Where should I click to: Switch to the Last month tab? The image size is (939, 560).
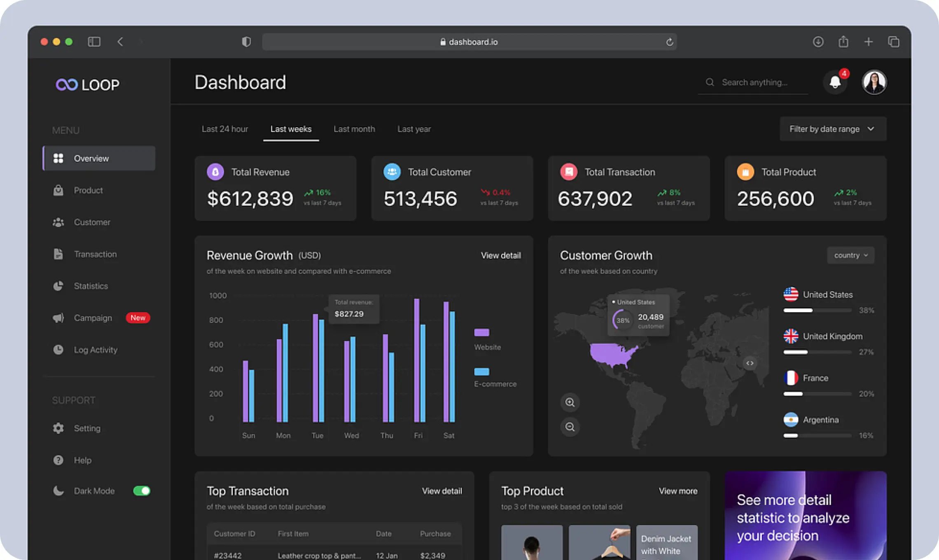pos(354,129)
